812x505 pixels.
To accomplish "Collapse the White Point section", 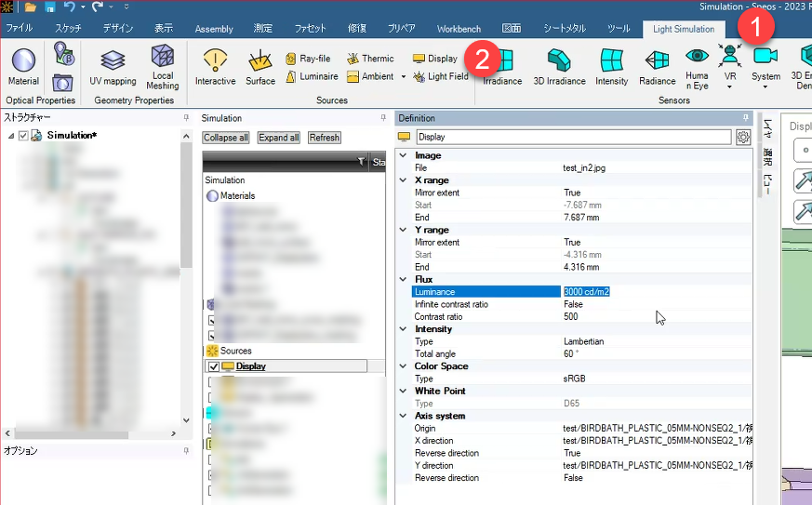I will (x=403, y=391).
